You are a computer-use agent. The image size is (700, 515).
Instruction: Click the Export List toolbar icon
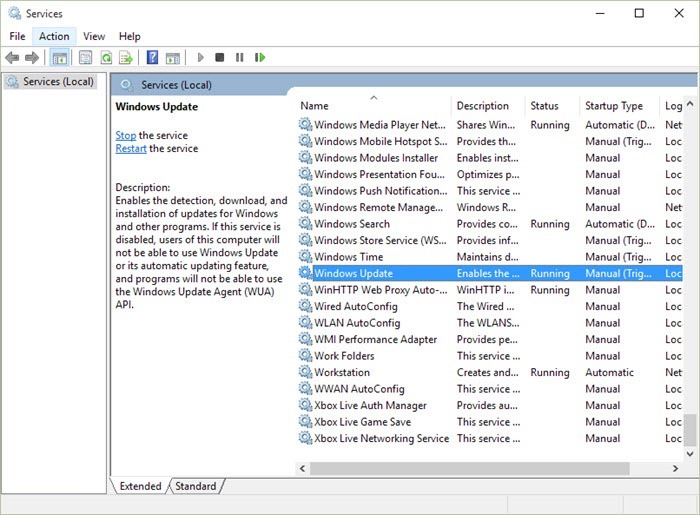[126, 58]
